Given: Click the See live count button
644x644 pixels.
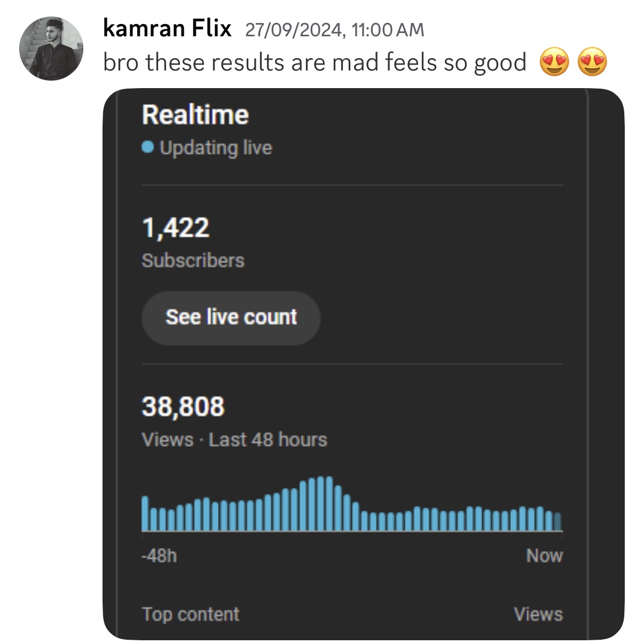Looking at the screenshot, I should 231,318.
